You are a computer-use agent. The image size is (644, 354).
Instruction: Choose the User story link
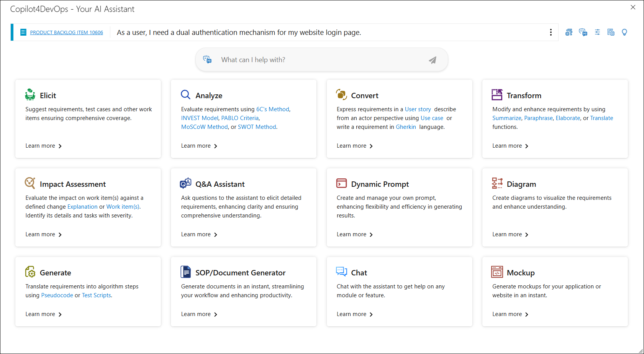[418, 109]
